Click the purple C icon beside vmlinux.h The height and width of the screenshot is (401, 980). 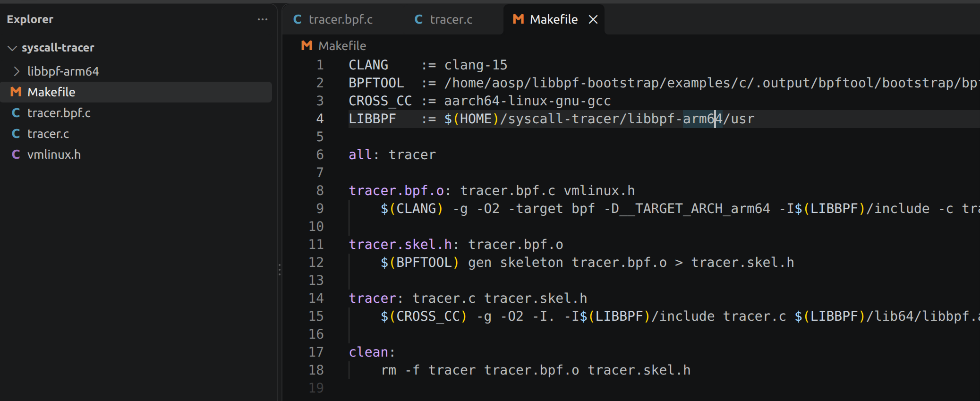pos(16,154)
